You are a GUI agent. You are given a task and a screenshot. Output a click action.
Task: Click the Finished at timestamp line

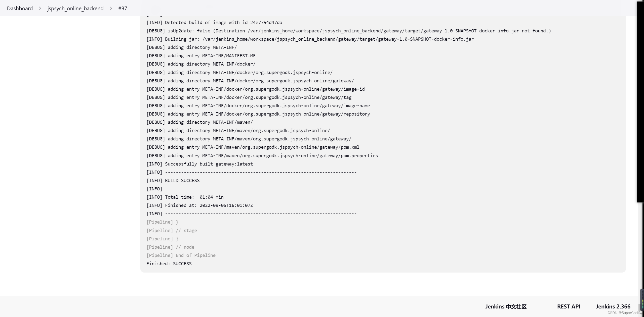[x=199, y=205]
